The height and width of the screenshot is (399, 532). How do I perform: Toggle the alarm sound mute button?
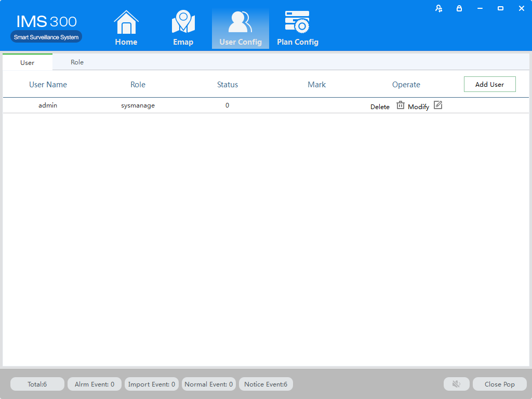456,384
